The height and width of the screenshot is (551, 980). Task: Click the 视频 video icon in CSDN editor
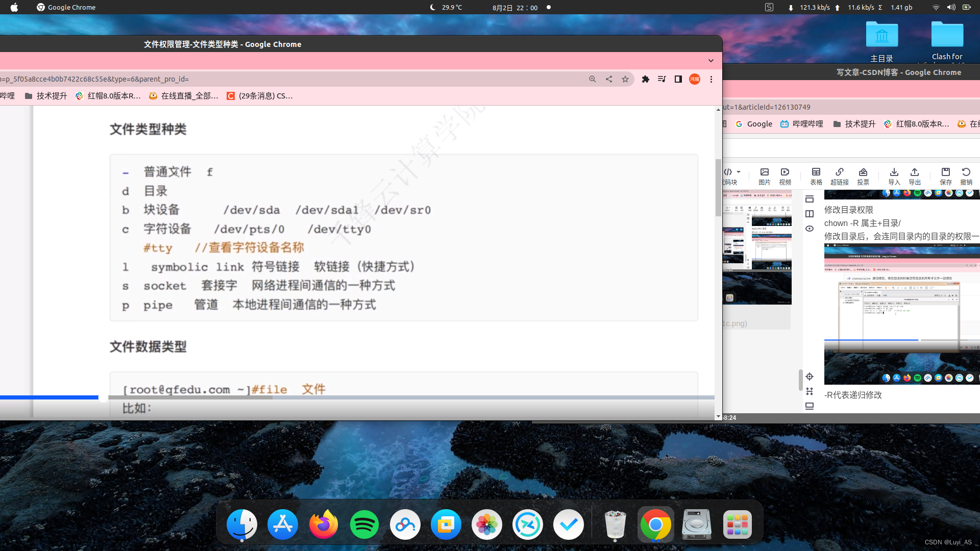785,177
